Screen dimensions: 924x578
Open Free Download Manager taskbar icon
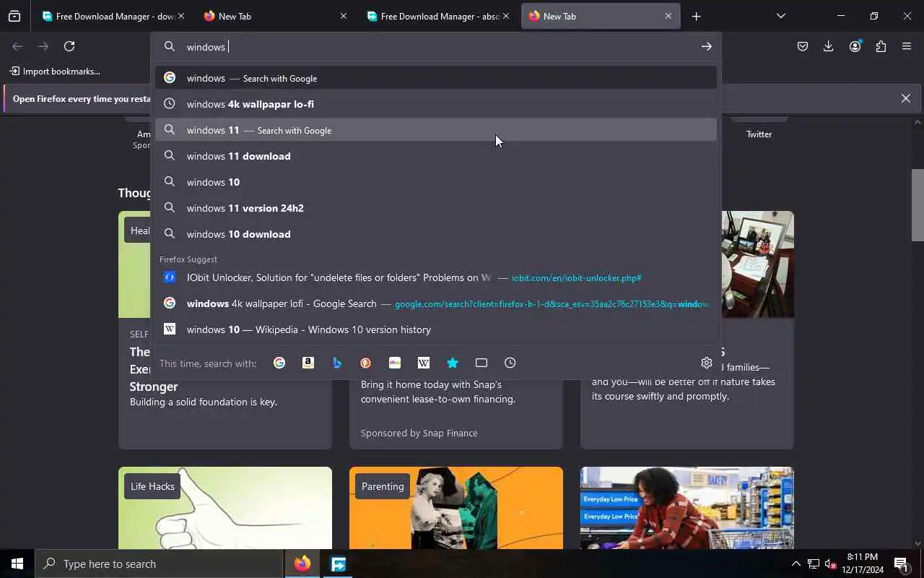coord(339,564)
